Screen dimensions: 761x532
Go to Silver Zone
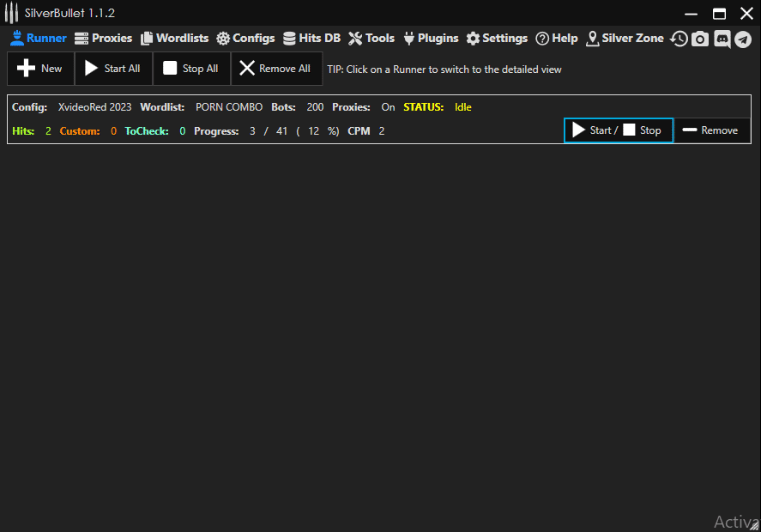click(625, 39)
